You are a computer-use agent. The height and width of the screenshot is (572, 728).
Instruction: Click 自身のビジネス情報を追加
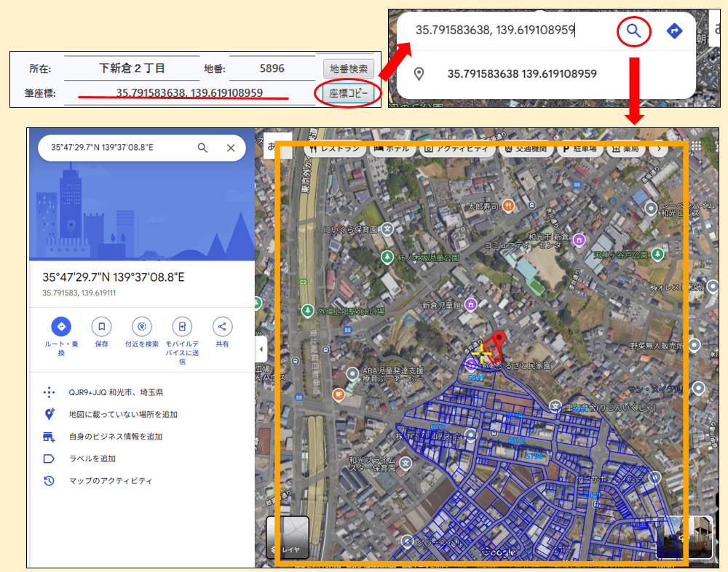click(116, 437)
